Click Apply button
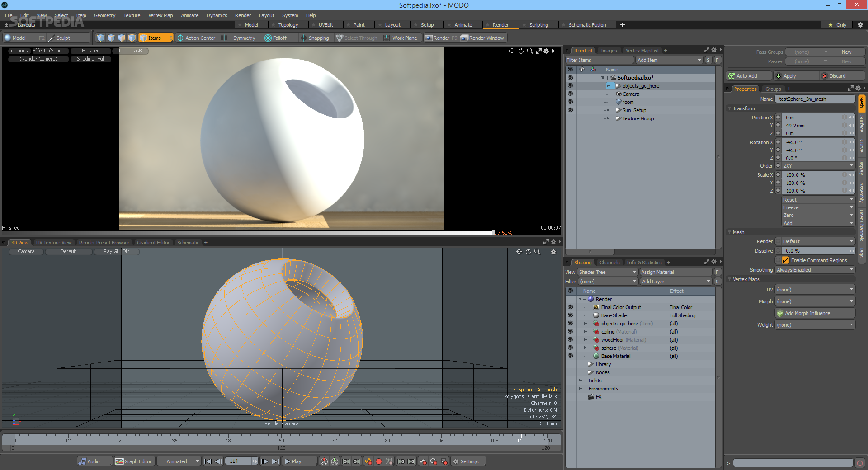The width and height of the screenshot is (868, 470). 796,76
